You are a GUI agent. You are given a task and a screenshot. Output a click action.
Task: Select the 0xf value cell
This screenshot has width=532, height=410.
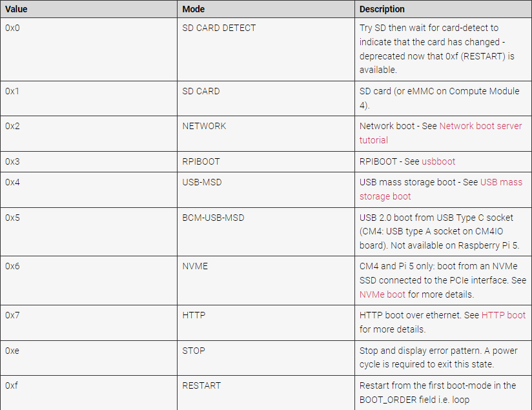pyautogui.click(x=88, y=393)
